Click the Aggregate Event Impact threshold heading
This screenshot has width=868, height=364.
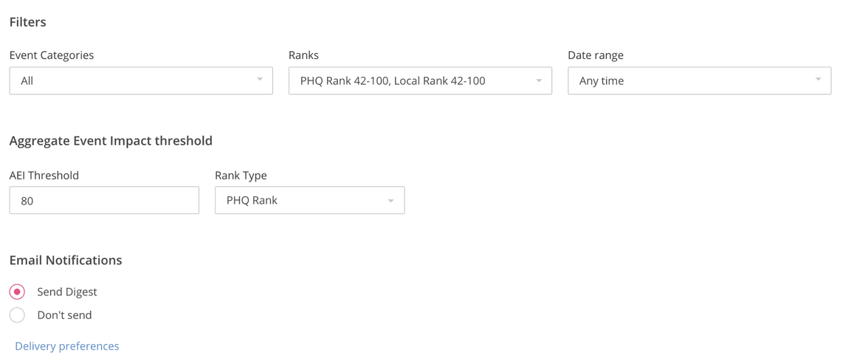[x=111, y=140]
